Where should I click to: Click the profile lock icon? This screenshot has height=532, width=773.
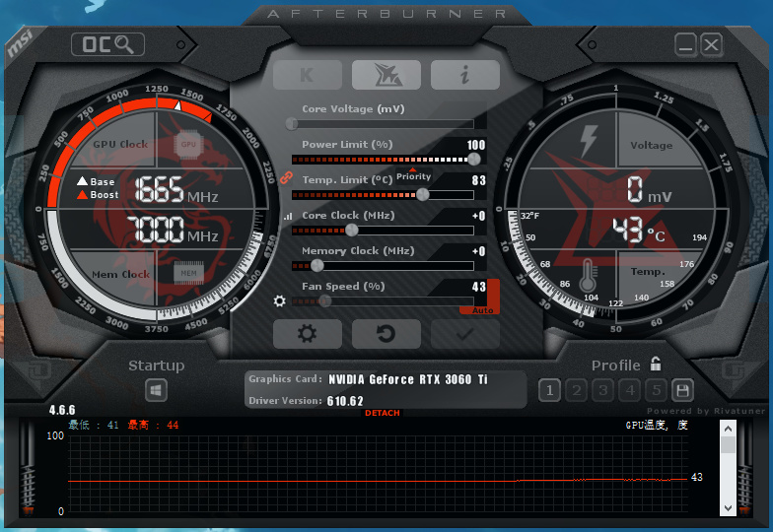point(656,365)
